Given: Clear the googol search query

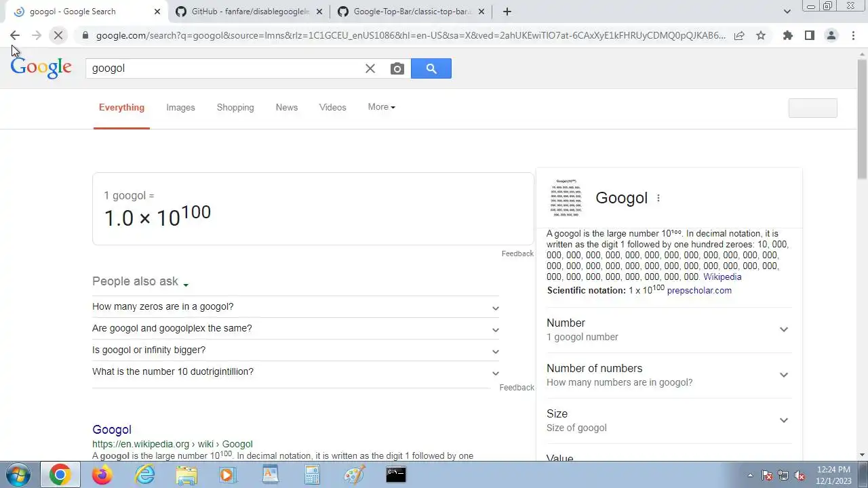Looking at the screenshot, I should tap(370, 68).
